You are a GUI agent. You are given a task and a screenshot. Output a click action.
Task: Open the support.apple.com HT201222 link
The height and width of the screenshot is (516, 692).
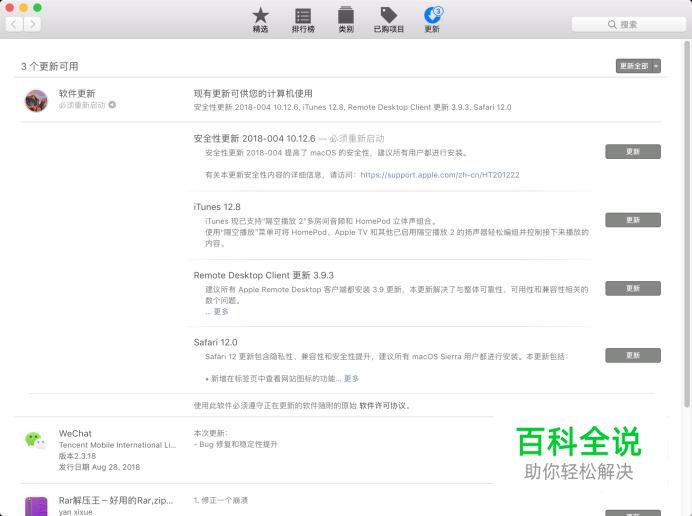pos(440,175)
